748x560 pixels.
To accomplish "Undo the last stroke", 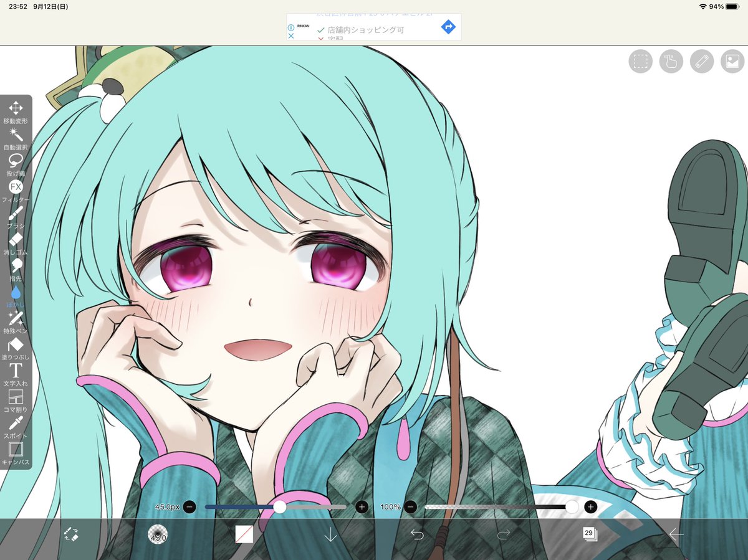I will (417, 534).
